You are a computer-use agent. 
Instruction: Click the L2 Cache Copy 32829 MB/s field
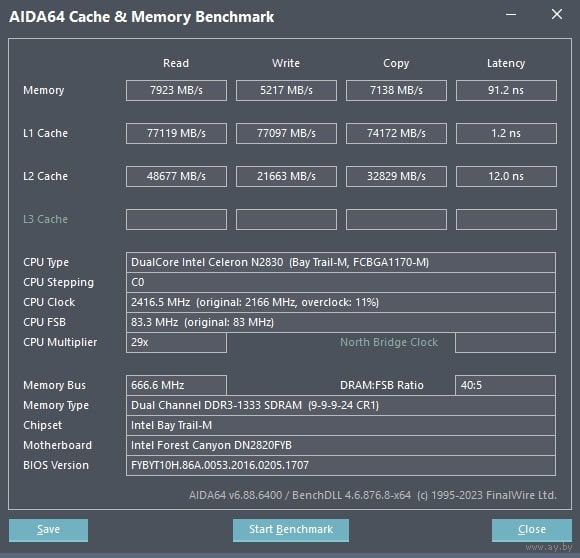pyautogui.click(x=396, y=176)
